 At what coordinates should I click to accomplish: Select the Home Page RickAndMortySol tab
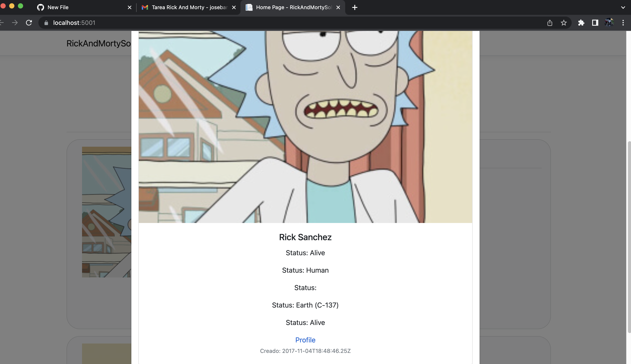pyautogui.click(x=293, y=7)
